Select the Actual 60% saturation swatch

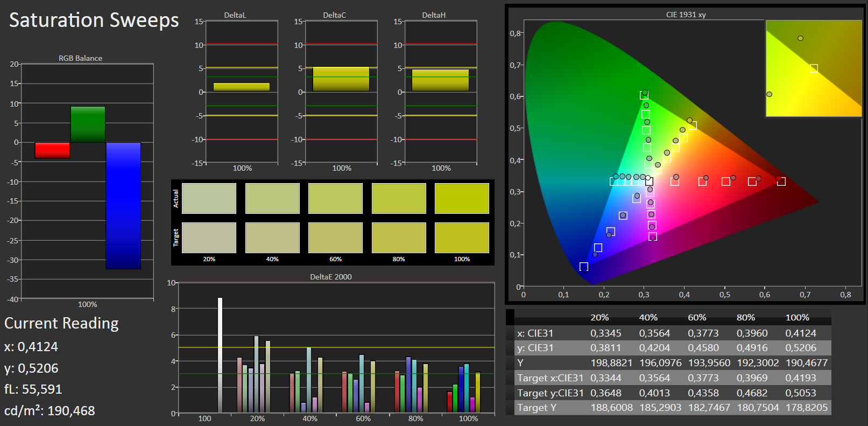[335, 198]
